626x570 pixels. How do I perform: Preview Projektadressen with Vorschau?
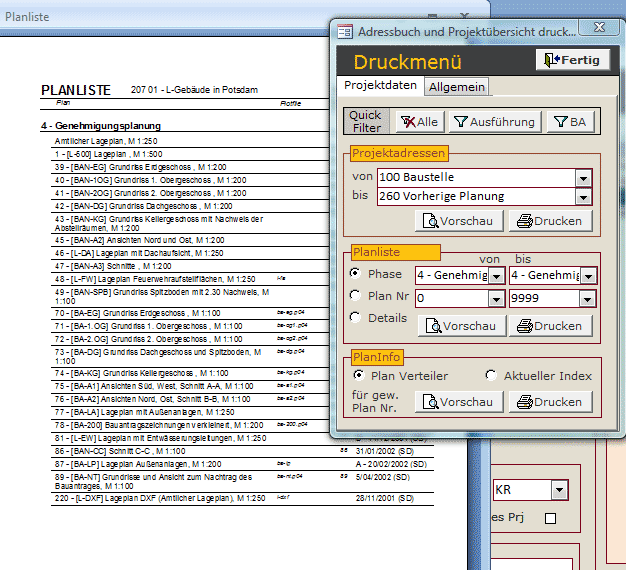[459, 221]
